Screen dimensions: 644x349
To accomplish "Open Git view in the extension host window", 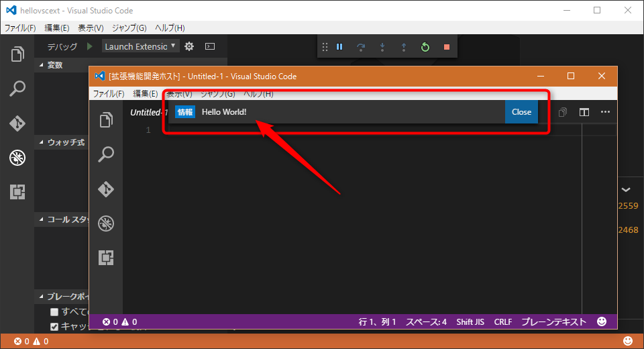I will click(106, 189).
